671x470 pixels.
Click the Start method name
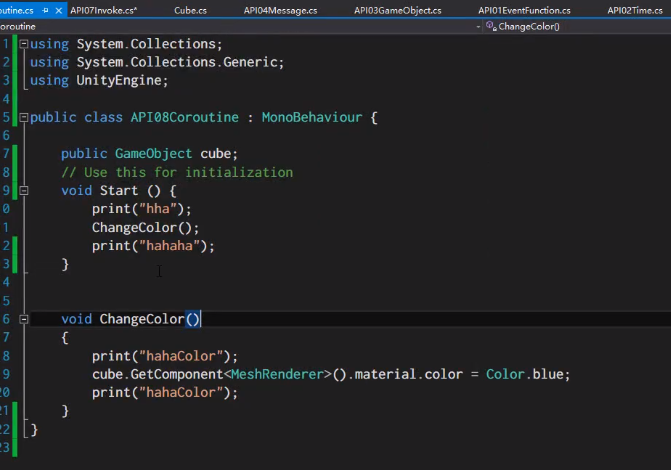(x=119, y=190)
